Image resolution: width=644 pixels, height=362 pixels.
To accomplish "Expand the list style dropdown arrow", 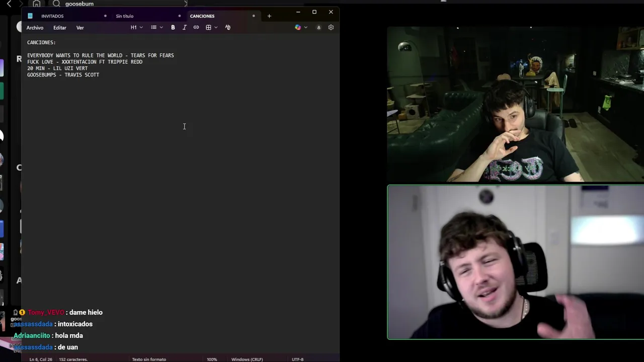I will 161,28.
